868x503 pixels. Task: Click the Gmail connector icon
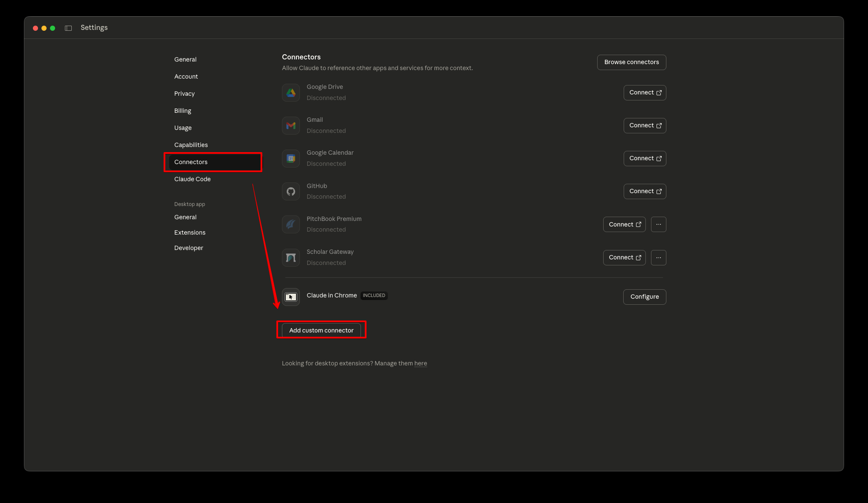pos(291,126)
